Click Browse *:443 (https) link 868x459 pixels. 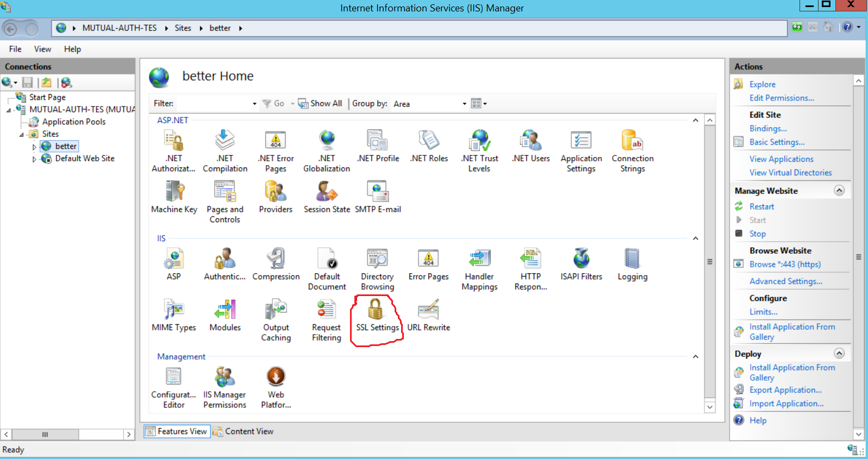(x=785, y=264)
